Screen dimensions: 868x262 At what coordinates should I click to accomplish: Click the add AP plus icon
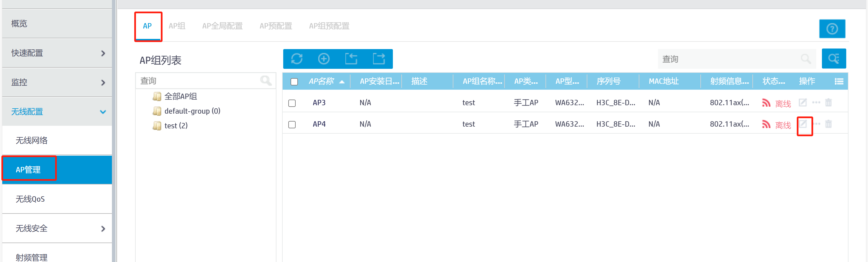(324, 59)
